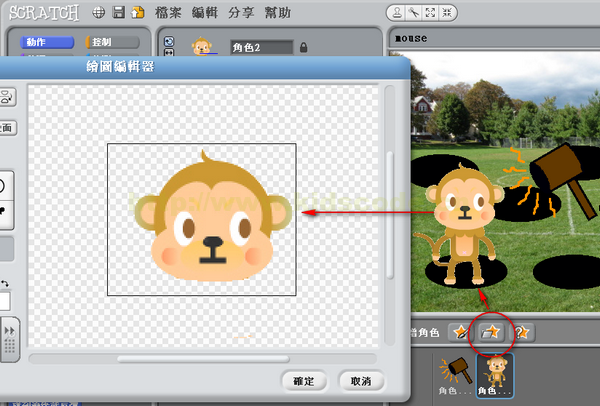
Task: Select the hammer sprite thumbnail
Action: (x=455, y=376)
